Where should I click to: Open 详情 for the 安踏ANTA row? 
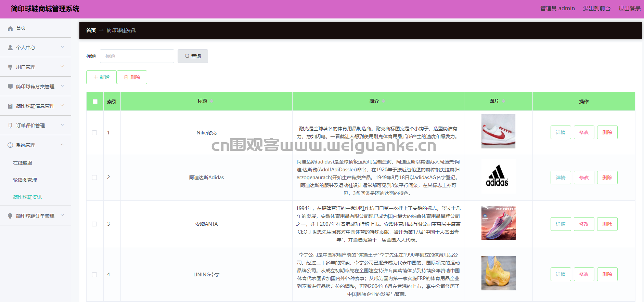[561, 224]
